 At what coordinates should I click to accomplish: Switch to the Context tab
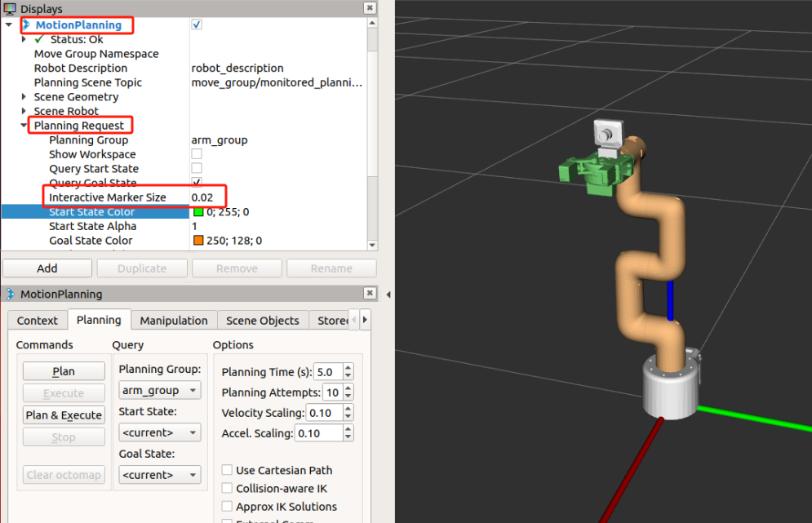[38, 321]
